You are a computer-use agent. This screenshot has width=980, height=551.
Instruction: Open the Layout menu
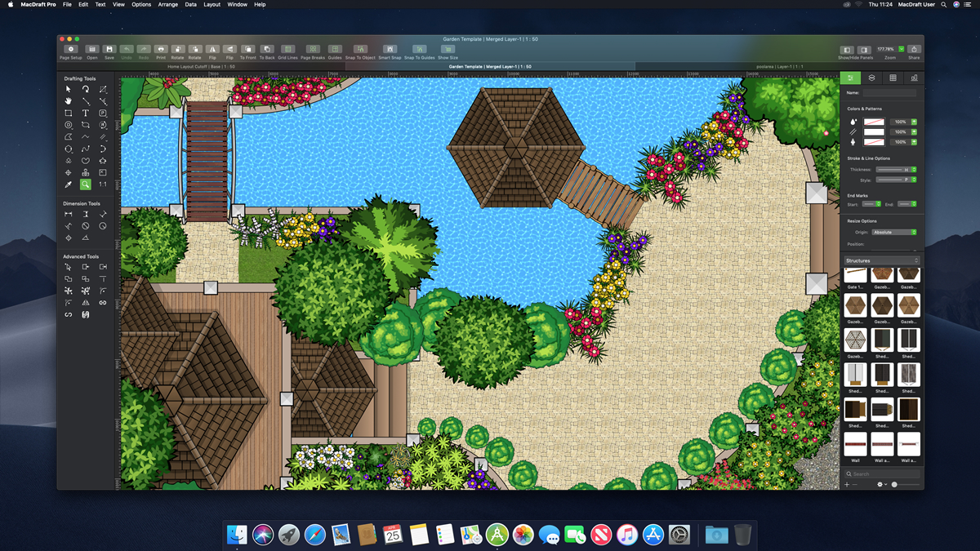point(212,5)
